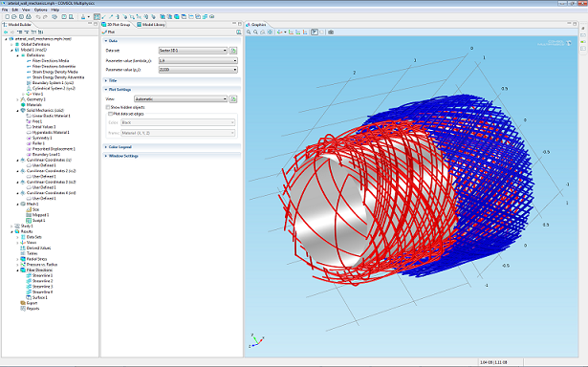Select the Roller 1 node
588x367 pixels.
click(x=38, y=143)
